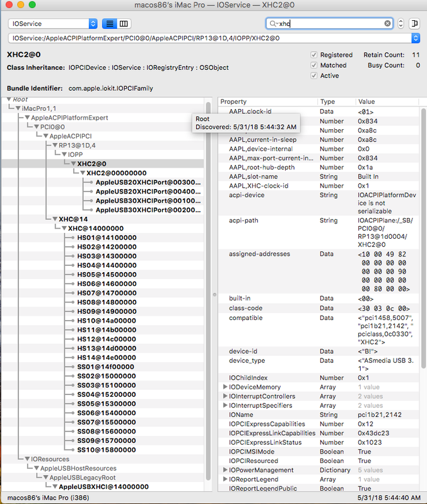Toggle the inspector sidebar button
This screenshot has height=504, width=427.
[415, 23]
